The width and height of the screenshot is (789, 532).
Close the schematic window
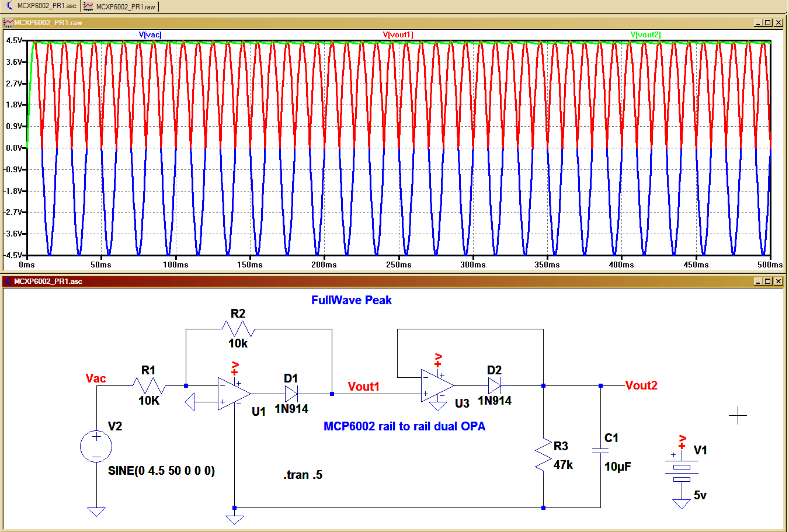click(x=778, y=281)
